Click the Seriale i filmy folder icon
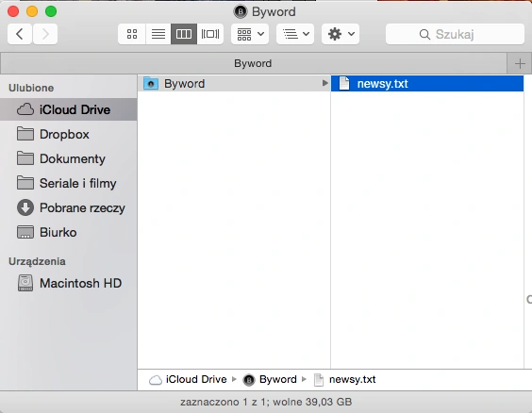The height and width of the screenshot is (413, 532). tap(25, 183)
